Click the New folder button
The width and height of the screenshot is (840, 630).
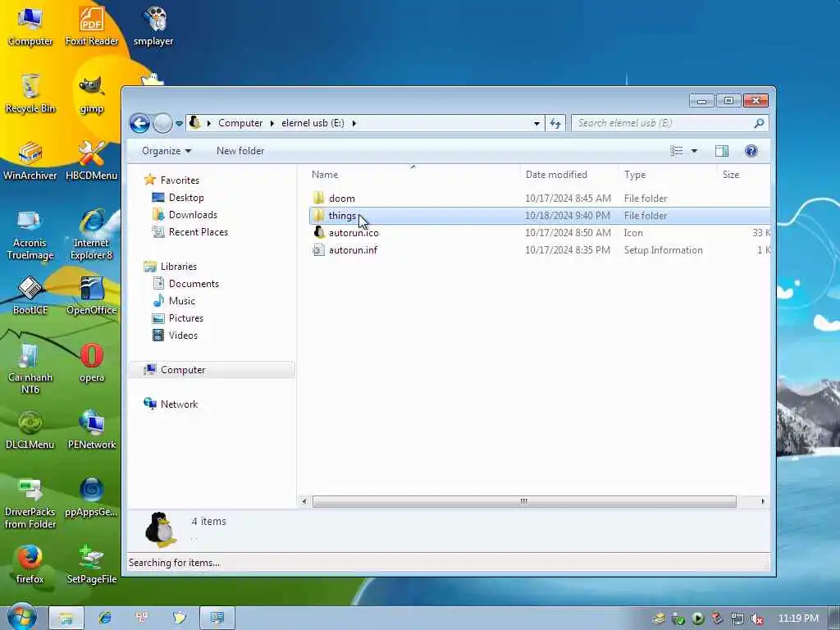pyautogui.click(x=240, y=151)
